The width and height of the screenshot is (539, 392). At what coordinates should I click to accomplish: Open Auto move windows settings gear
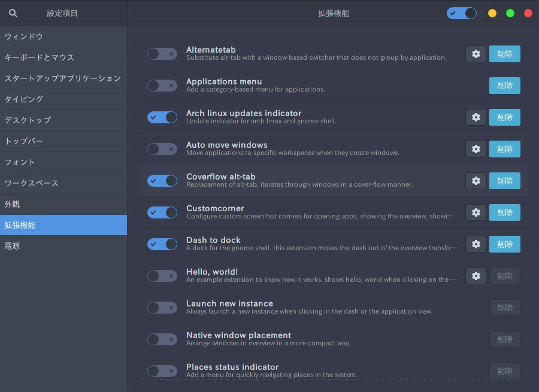[476, 149]
